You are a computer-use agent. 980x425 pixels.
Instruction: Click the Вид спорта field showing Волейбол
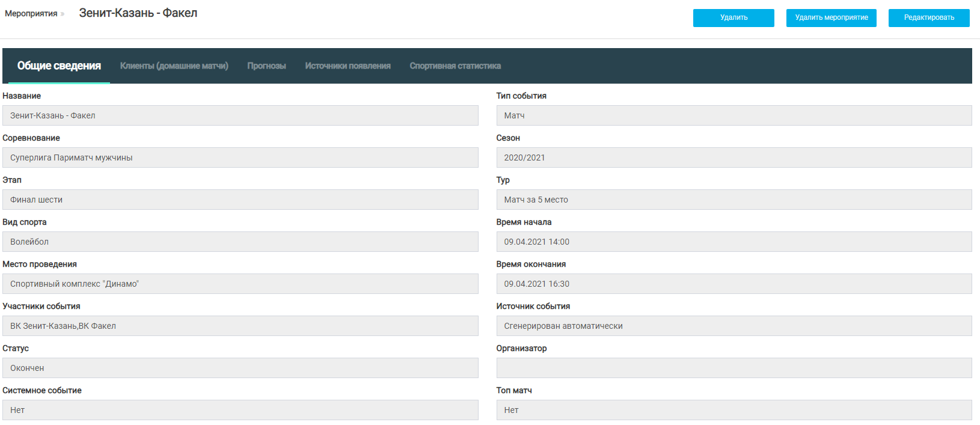(x=240, y=242)
